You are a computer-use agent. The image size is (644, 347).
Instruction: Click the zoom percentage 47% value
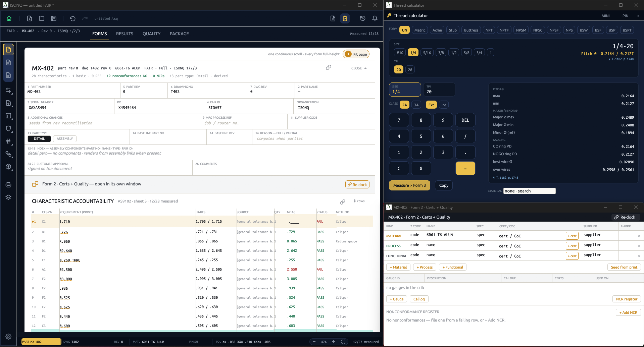pyautogui.click(x=324, y=342)
